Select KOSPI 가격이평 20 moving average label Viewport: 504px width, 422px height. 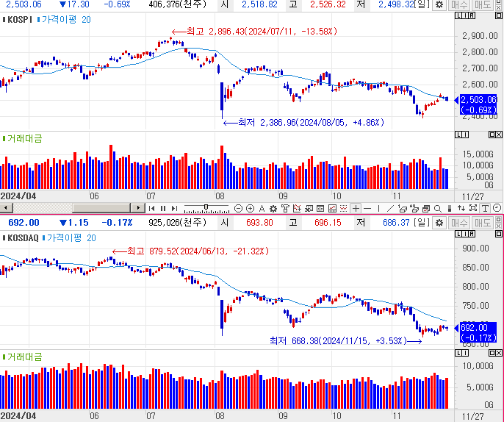tap(64, 20)
